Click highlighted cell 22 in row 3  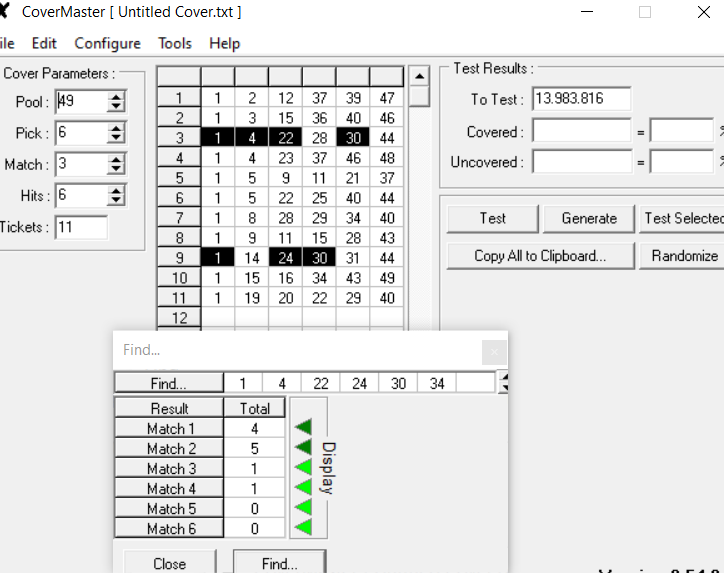[x=285, y=138]
